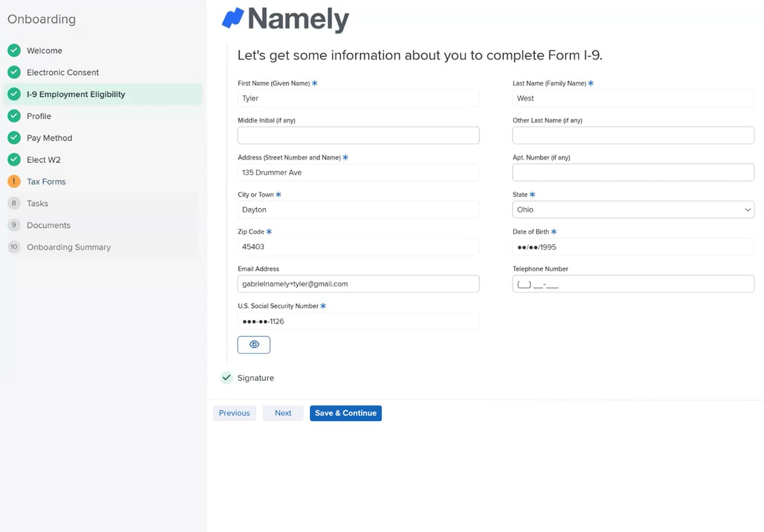Click the green checkmark beside Welcome
This screenshot has height=532, width=764.
pos(14,50)
